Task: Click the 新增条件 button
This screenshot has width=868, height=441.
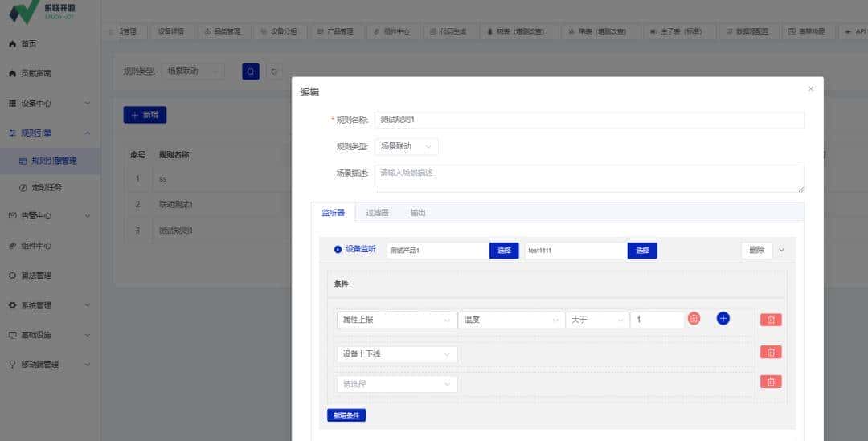Action: 346,415
